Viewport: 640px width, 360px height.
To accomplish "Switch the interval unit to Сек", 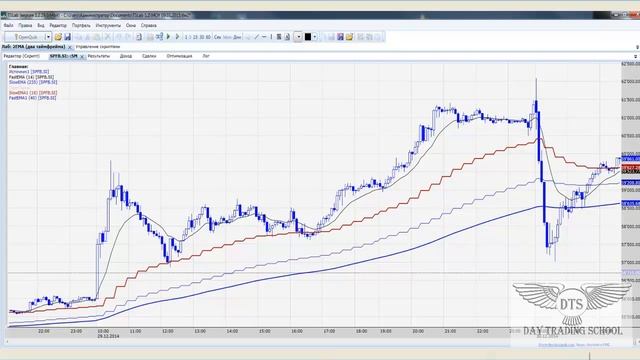I will point(218,37).
